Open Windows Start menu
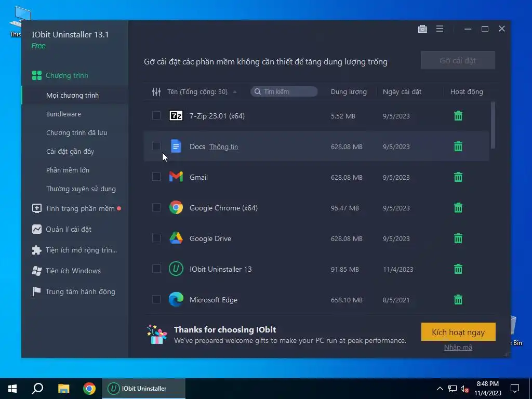This screenshot has height=399, width=532. point(12,389)
